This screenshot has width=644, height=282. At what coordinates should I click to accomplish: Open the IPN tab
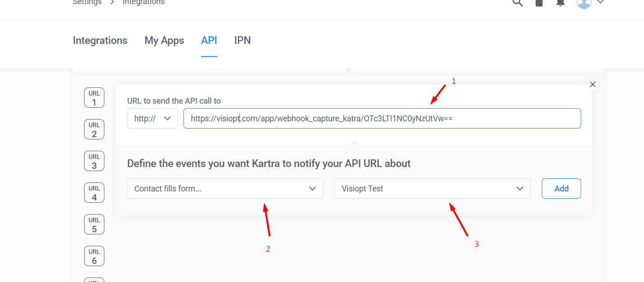pyautogui.click(x=242, y=40)
